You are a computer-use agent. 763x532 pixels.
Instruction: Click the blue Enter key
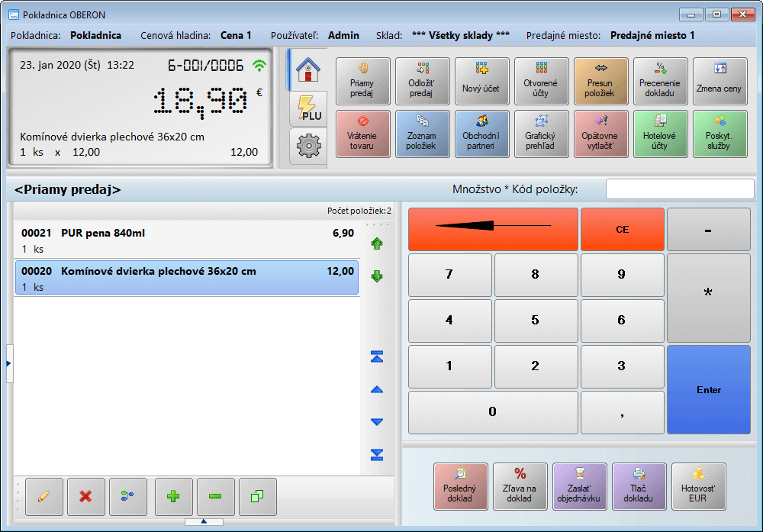pyautogui.click(x=709, y=390)
